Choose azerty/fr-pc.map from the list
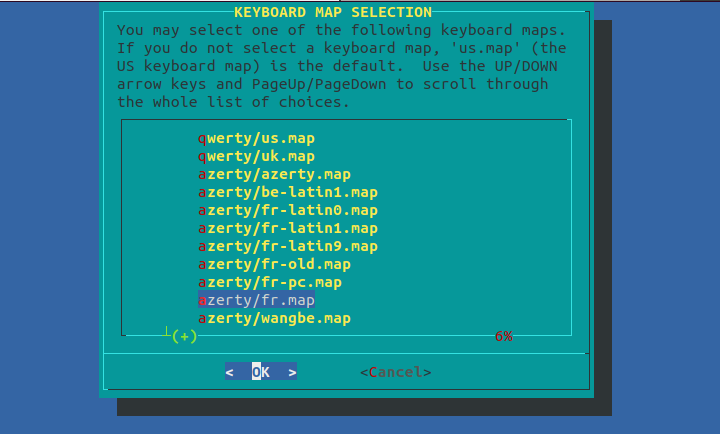720x434 pixels. click(x=270, y=282)
